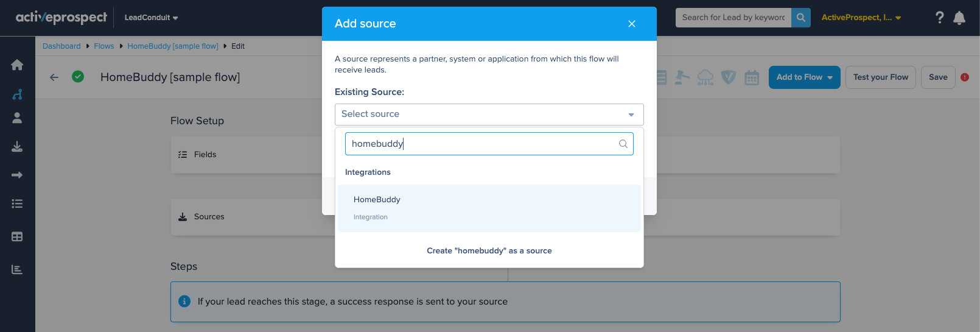Click Create "homebuddy" as a source
The image size is (980, 332).
(x=489, y=251)
